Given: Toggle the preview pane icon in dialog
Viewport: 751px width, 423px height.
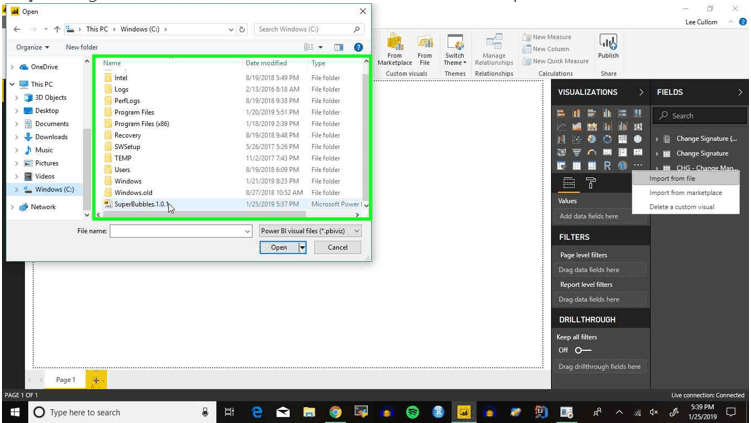Looking at the screenshot, I should [x=339, y=47].
